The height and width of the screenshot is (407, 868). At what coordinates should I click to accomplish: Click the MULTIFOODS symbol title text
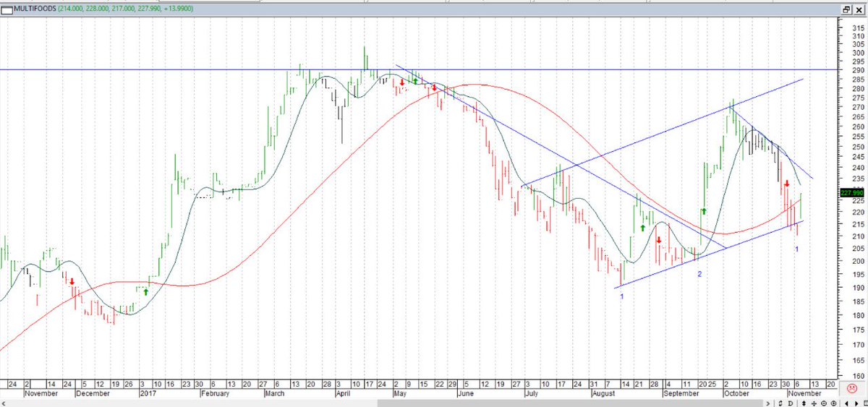(36, 9)
